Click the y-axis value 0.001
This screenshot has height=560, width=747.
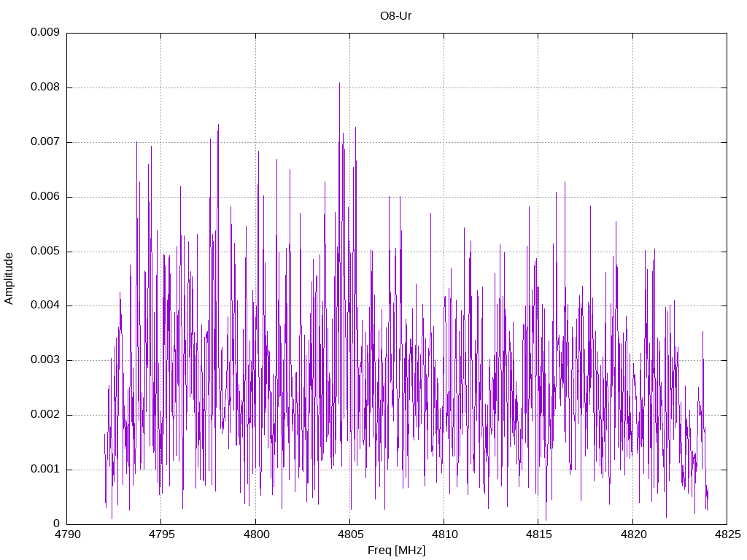click(x=45, y=469)
